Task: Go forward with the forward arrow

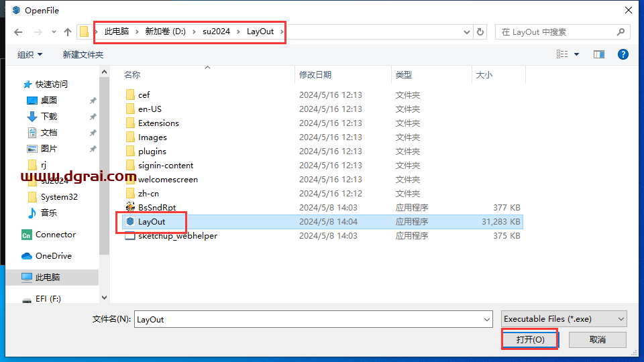Action: coord(38,32)
